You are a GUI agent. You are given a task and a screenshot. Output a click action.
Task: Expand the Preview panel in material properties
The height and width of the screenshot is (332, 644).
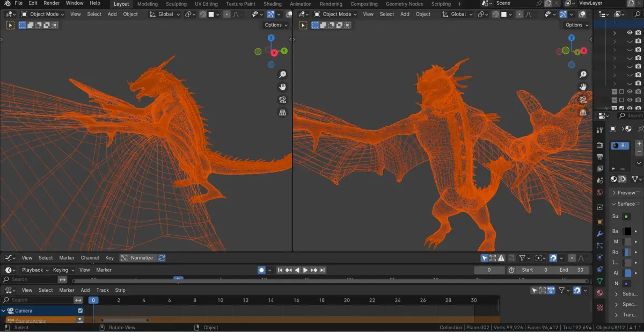pos(626,192)
